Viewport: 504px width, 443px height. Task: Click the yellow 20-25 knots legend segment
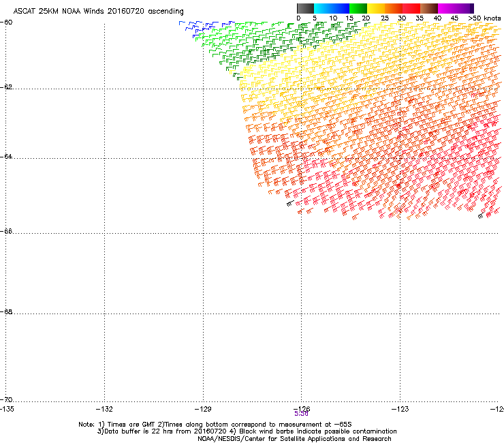pyautogui.click(x=376, y=8)
